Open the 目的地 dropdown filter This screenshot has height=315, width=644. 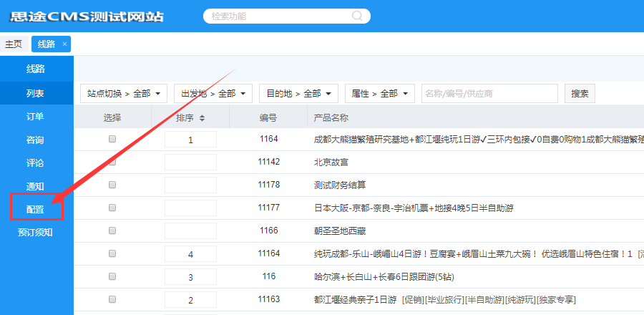click(298, 94)
